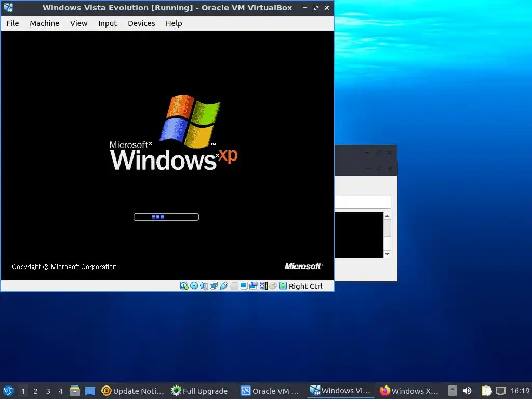Open the View menu

pos(79,23)
